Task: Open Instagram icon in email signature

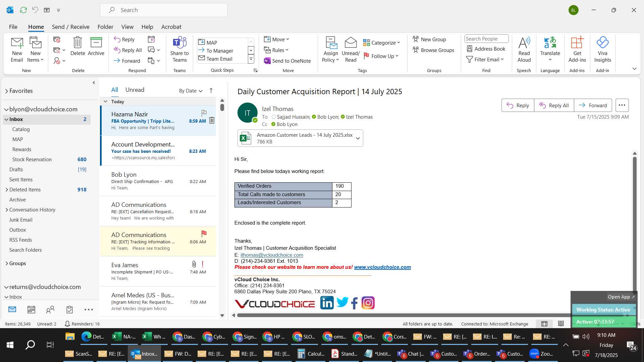Action: point(368,303)
